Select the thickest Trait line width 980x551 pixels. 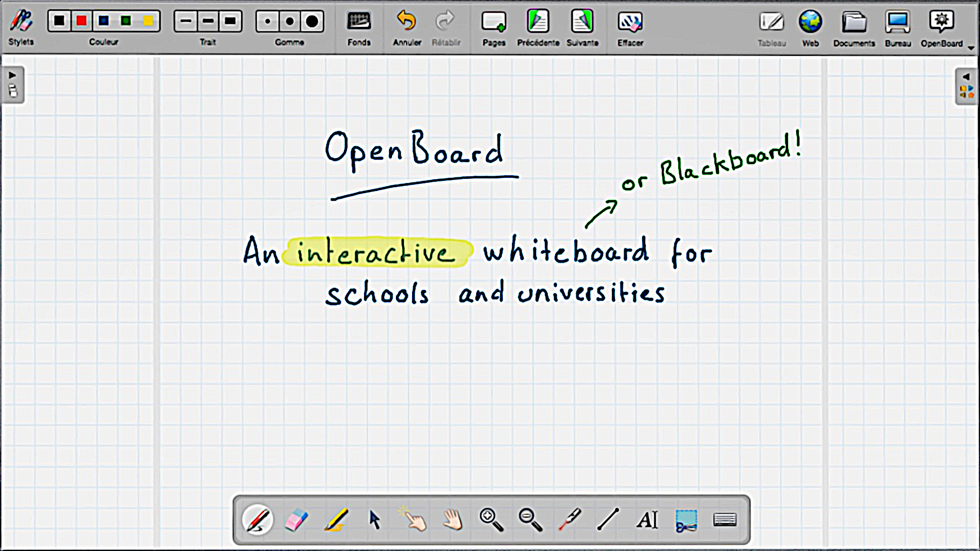(230, 22)
